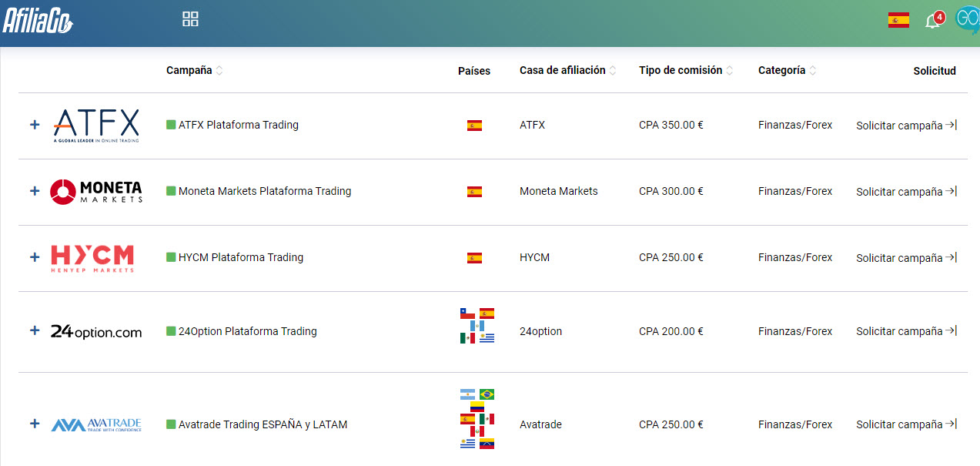980x466 pixels.
Task: Open Moneta Markets Plataforma Trading name
Action: coord(265,191)
